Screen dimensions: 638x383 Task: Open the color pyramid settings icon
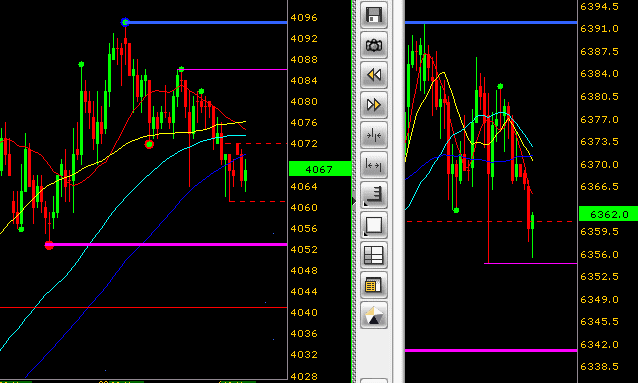click(374, 315)
